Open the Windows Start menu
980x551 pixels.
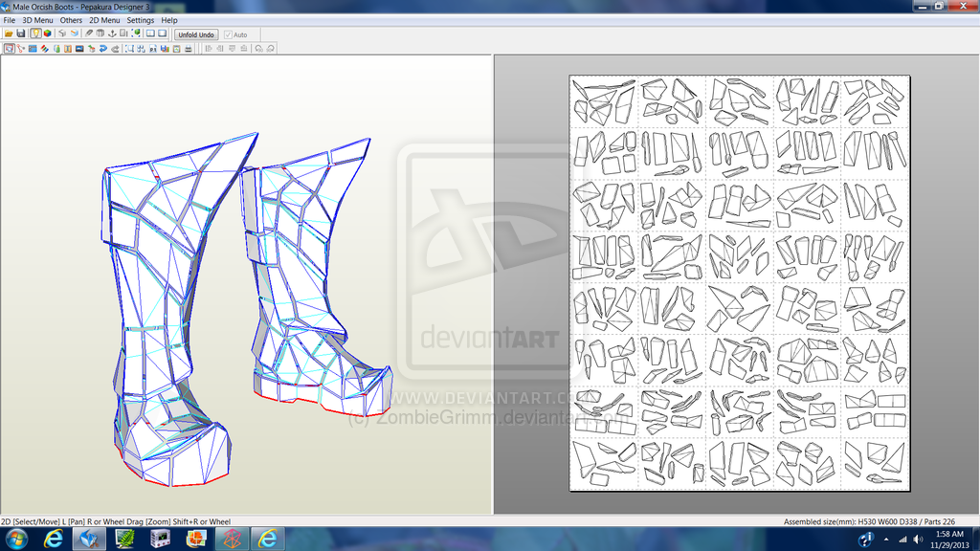click(x=16, y=539)
